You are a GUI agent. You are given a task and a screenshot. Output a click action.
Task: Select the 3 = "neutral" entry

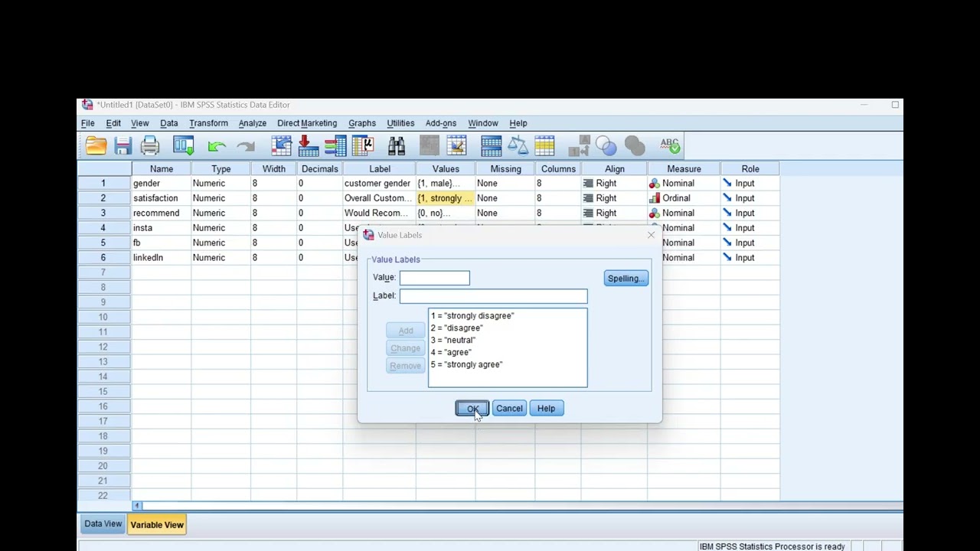point(453,341)
